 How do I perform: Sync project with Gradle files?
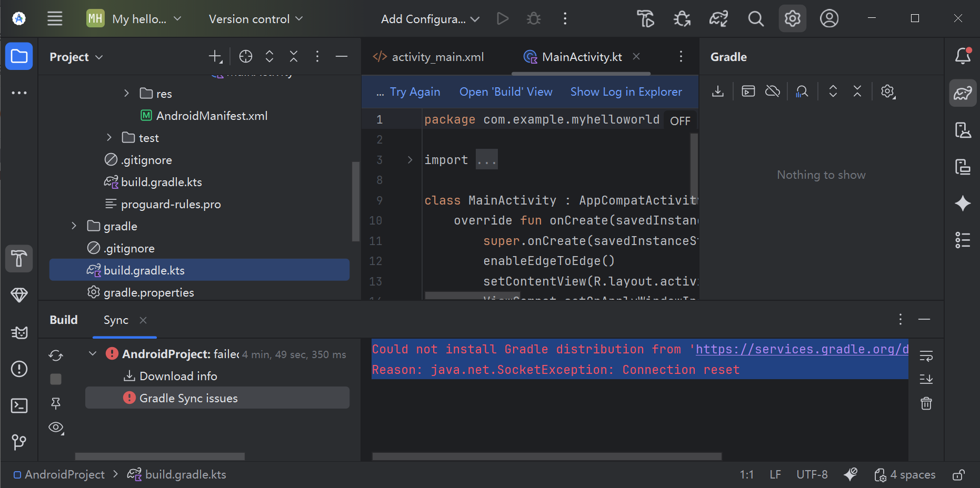pyautogui.click(x=718, y=19)
